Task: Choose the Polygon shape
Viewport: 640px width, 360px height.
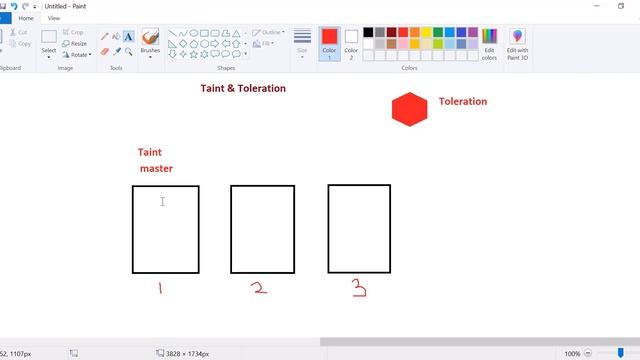Action: coord(226,33)
